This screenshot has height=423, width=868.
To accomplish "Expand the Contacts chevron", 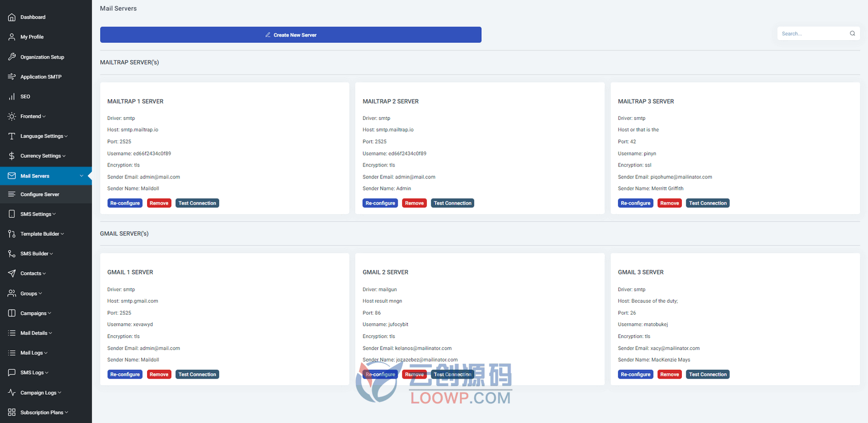I will coord(44,273).
